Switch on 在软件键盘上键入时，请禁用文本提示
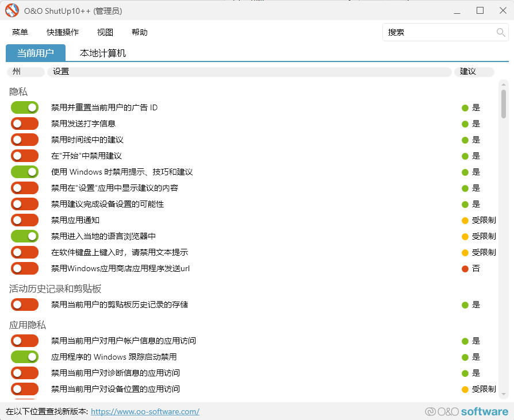The height and width of the screenshot is (420, 514). tap(25, 252)
